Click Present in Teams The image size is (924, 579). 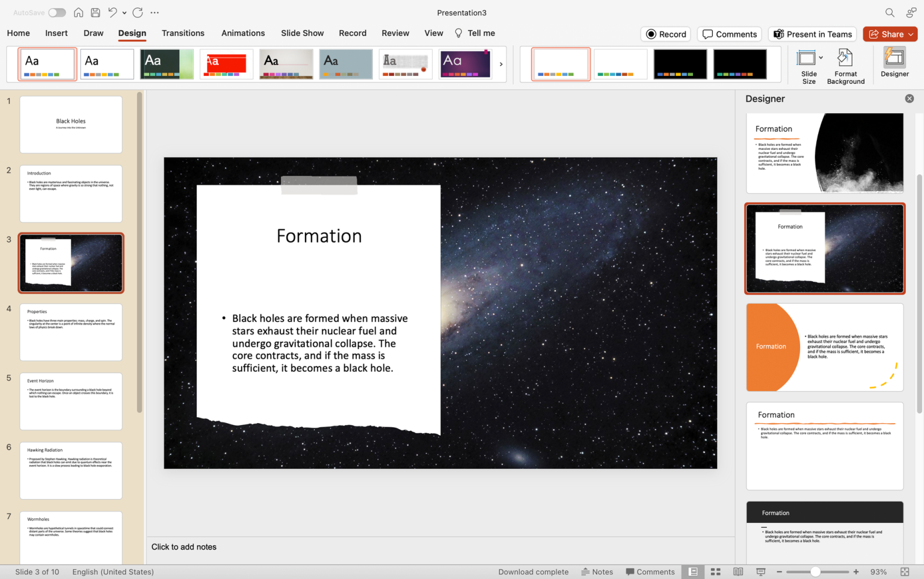coord(812,34)
